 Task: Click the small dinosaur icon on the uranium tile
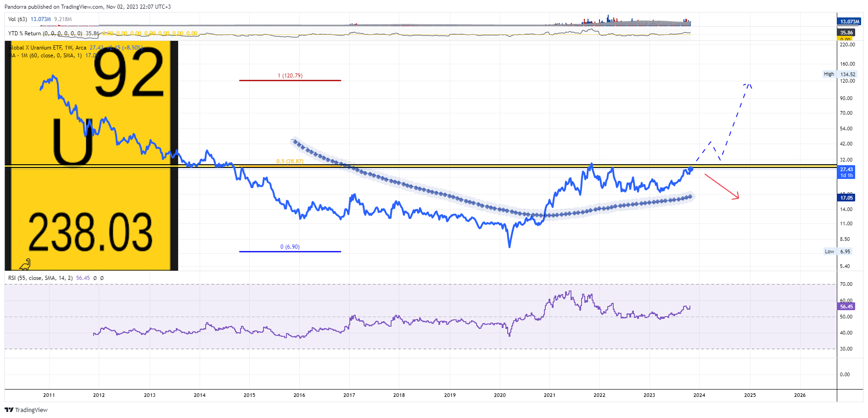coord(25,264)
